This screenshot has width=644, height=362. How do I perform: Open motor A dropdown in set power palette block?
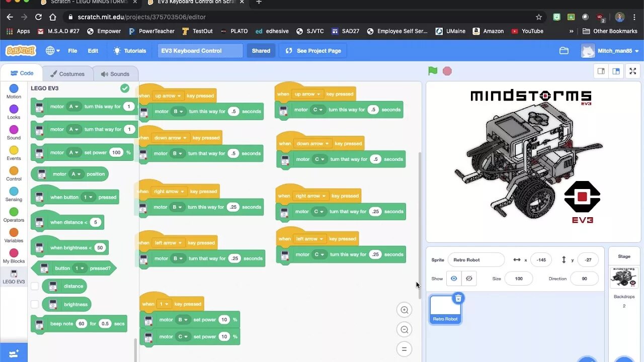[x=74, y=152]
